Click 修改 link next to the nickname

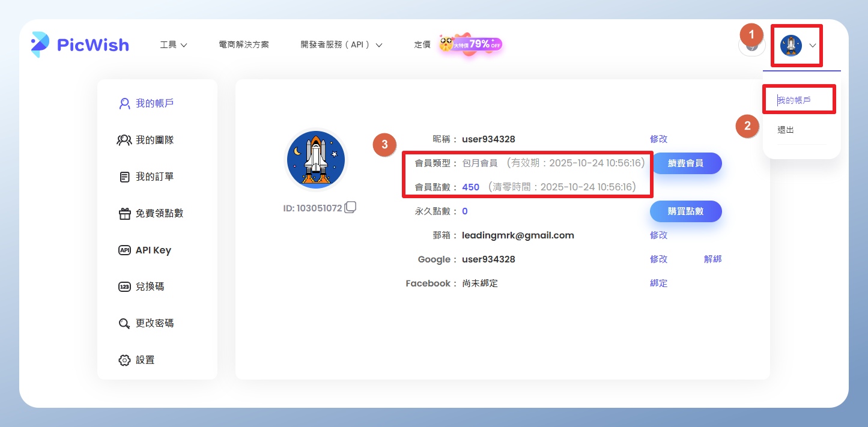point(658,139)
